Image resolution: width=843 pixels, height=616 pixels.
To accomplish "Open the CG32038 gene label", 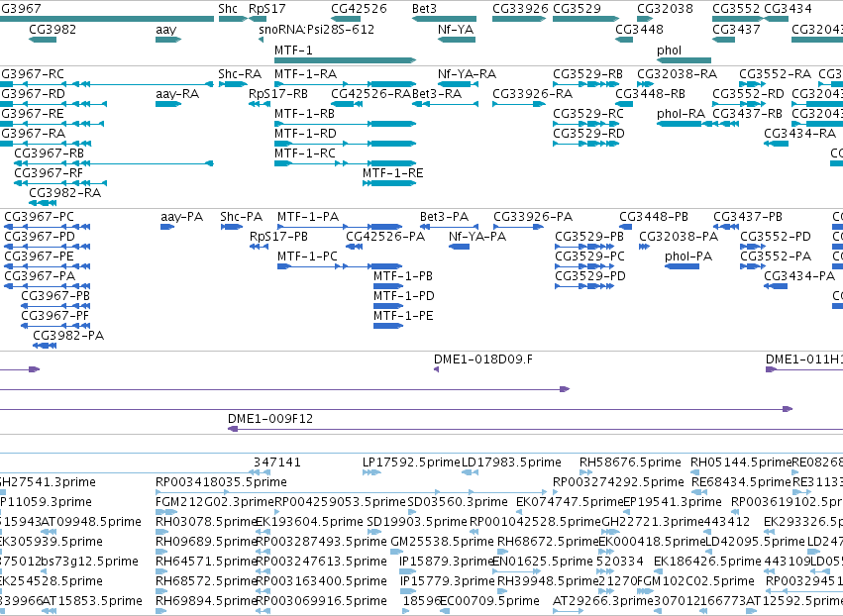I will click(665, 9).
